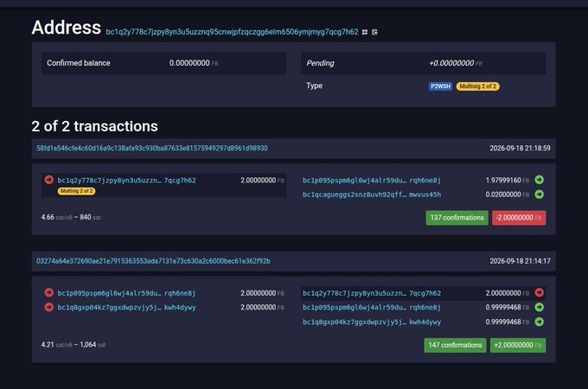This screenshot has height=389, width=588.
Task: Click Multisig 2 of 2 tag under input address
Action: pos(76,191)
